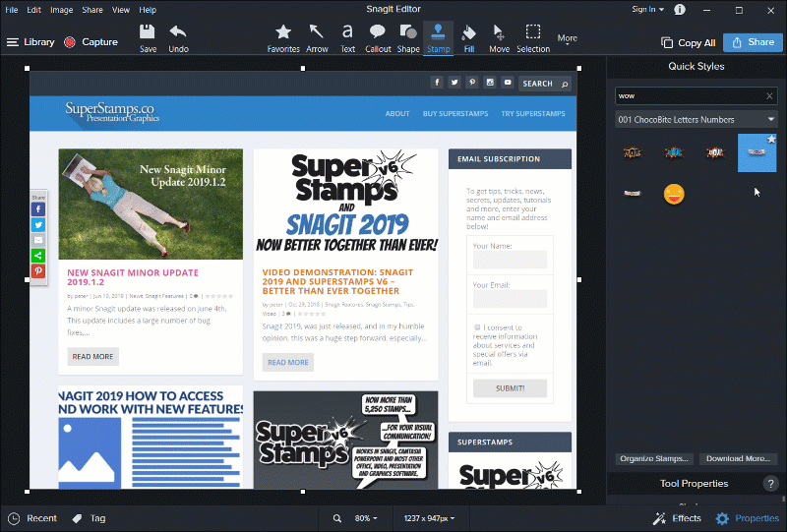Open the Edit menu
Viewport: 787px width, 532px height.
coord(33,10)
